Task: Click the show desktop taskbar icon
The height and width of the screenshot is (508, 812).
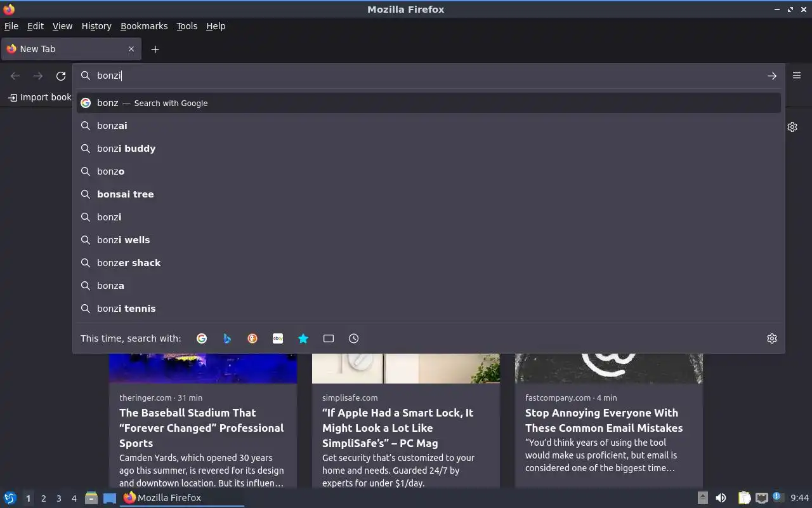Action: [x=110, y=498]
